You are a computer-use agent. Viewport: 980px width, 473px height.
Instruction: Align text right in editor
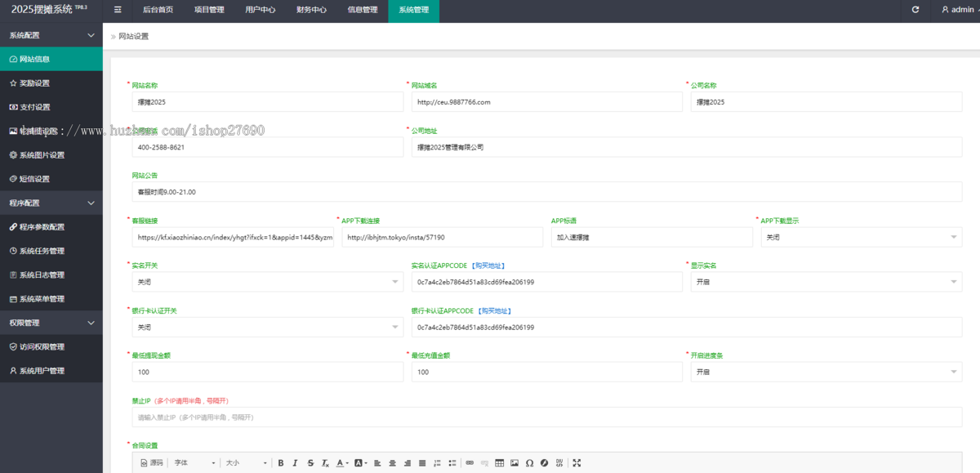tap(408, 462)
